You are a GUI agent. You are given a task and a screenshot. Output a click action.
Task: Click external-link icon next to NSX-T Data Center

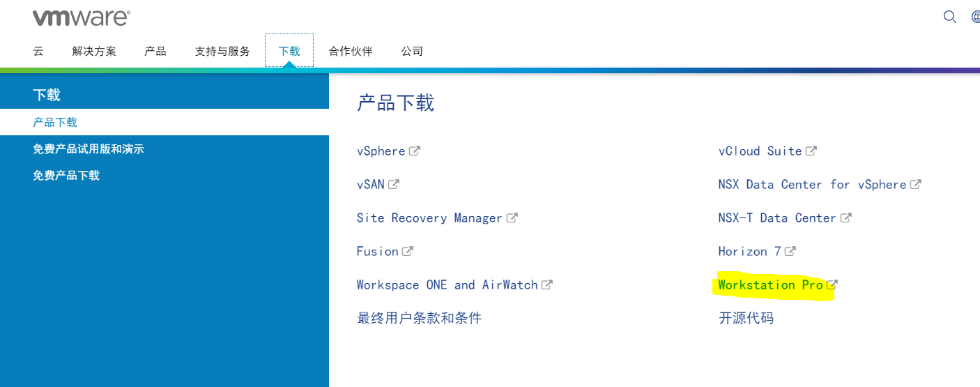tap(845, 218)
